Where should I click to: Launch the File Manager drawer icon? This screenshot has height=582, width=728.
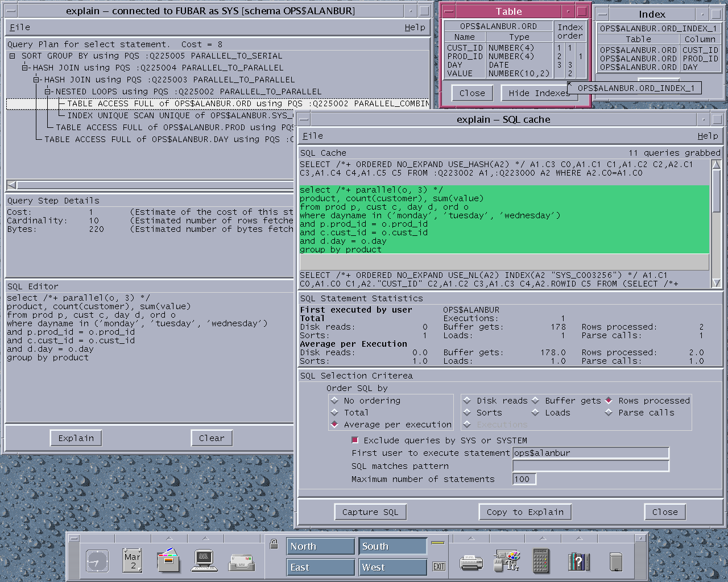(168, 561)
